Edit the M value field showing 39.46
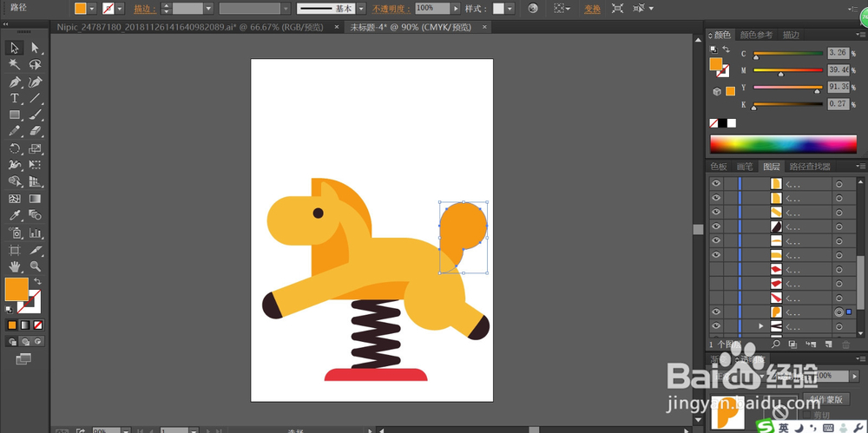Viewport: 868px width, 433px height. (x=838, y=69)
